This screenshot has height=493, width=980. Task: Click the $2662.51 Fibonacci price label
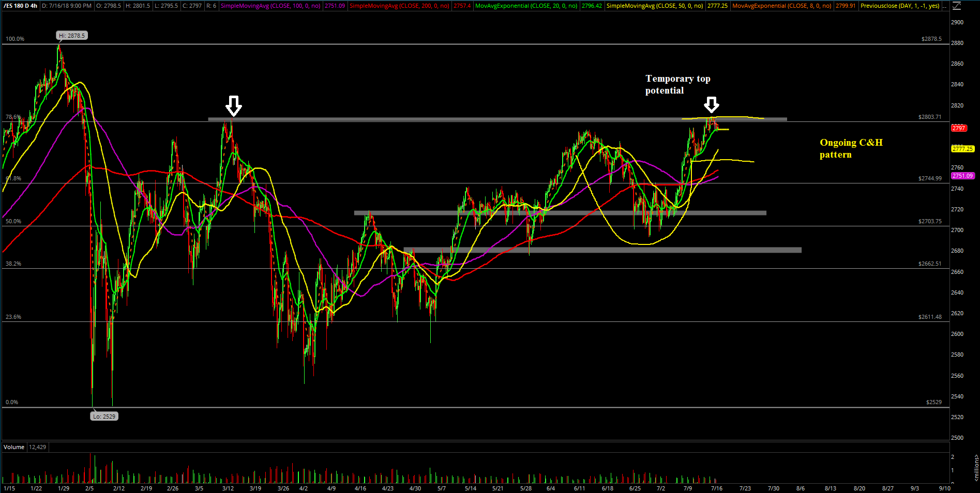[x=930, y=264]
